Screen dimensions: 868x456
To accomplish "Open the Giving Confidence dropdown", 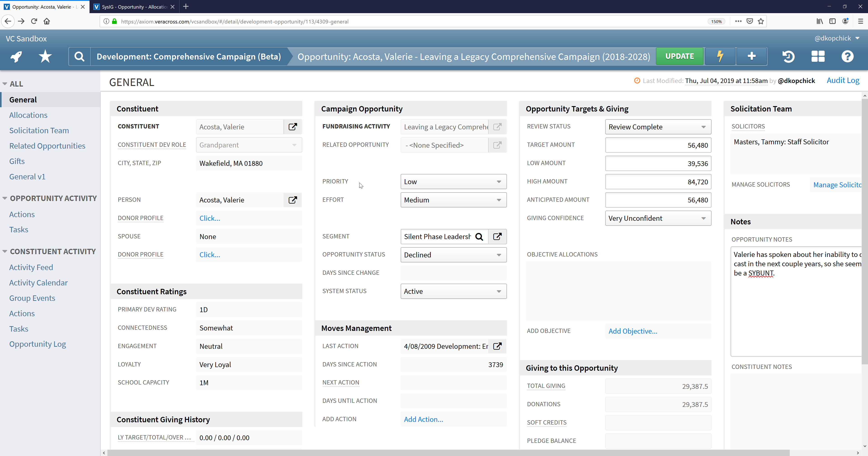I will pyautogui.click(x=658, y=218).
